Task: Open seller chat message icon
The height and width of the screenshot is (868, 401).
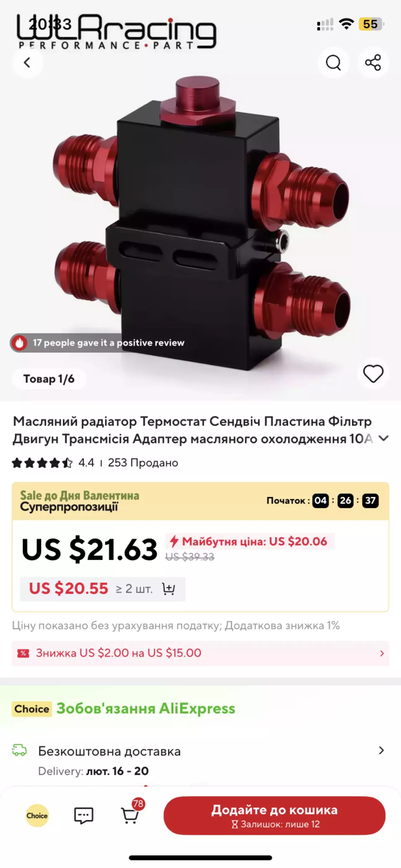Action: coord(84,815)
